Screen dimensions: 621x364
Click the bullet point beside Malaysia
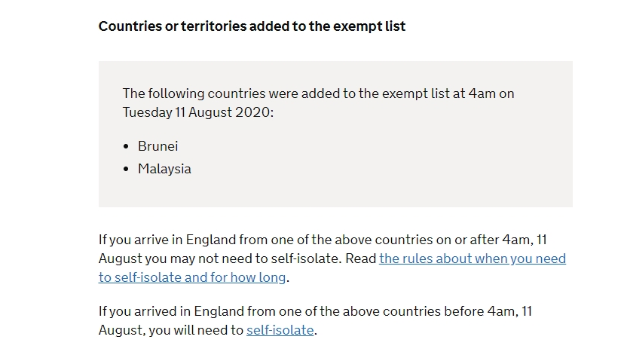tap(127, 170)
